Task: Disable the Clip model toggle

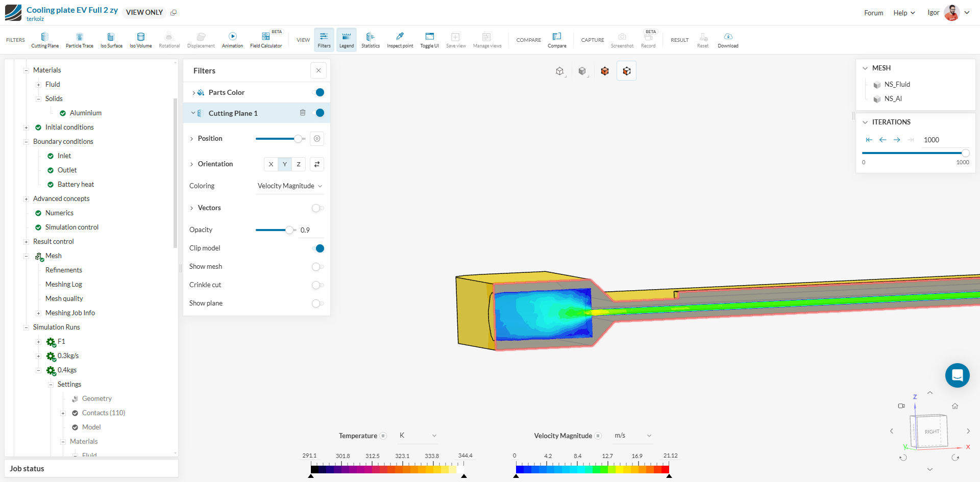Action: (317, 248)
